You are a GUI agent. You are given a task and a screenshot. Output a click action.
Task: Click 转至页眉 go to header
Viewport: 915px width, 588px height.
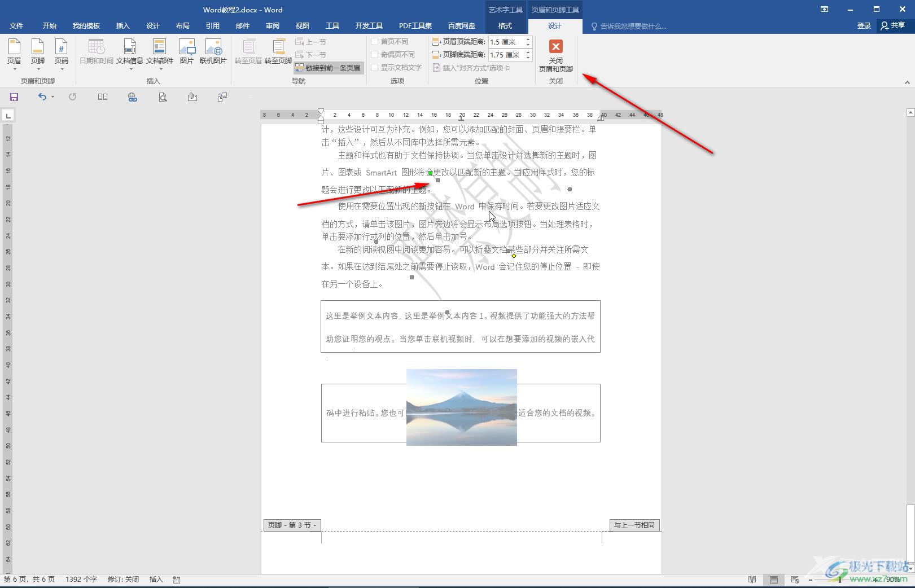(x=248, y=52)
